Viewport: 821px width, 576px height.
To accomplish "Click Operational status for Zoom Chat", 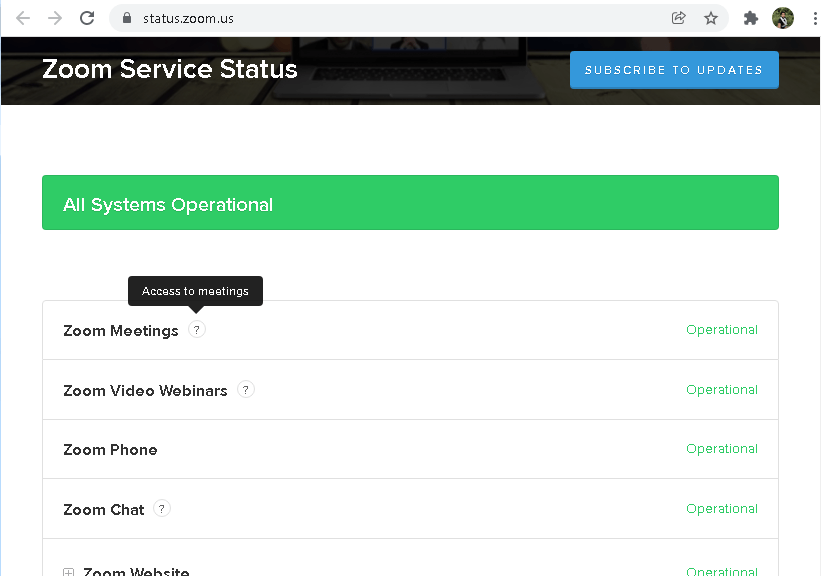I will click(x=722, y=508).
